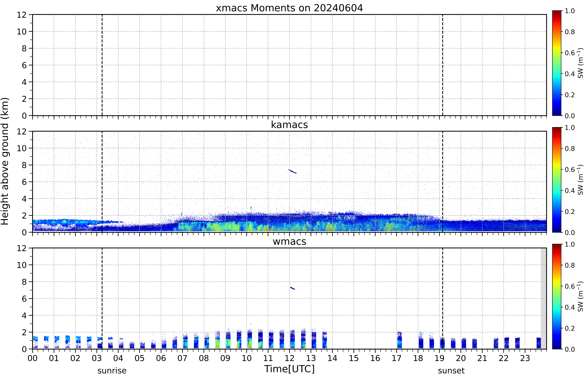Click the "18" hour tick label on the time axis
The height and width of the screenshot is (379, 588).
(x=418, y=358)
